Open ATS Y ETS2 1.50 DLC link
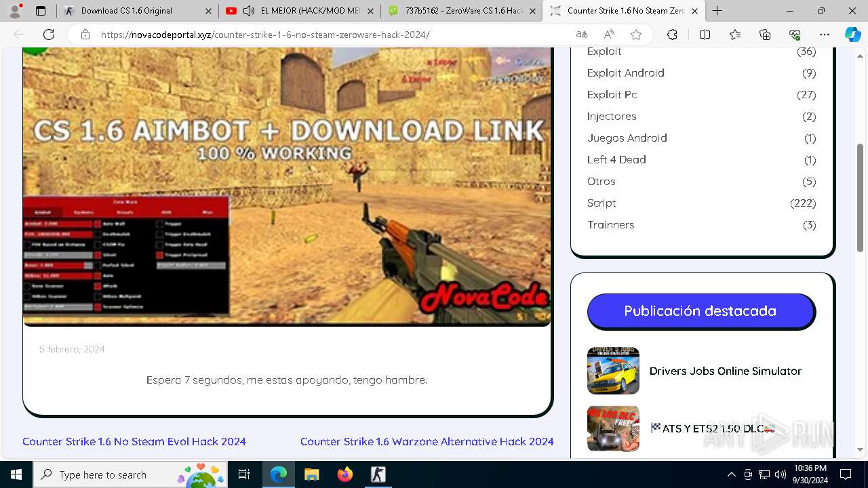The image size is (868, 488). click(x=713, y=428)
